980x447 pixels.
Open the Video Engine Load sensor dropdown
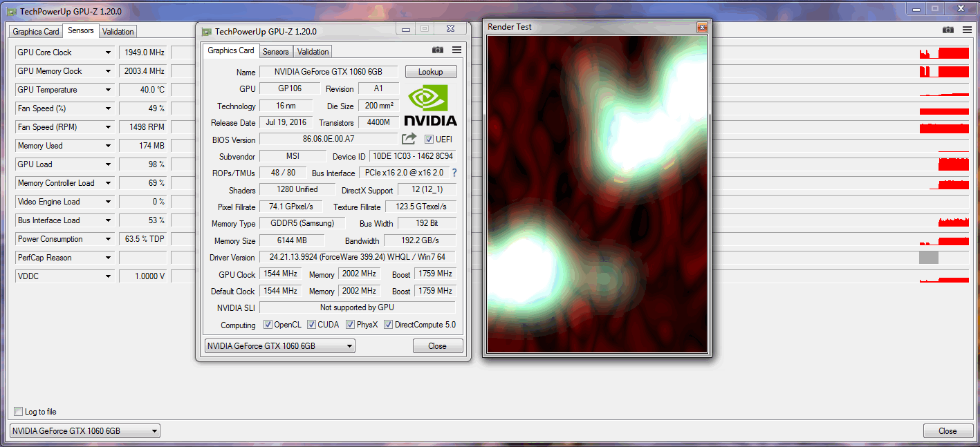[108, 202]
